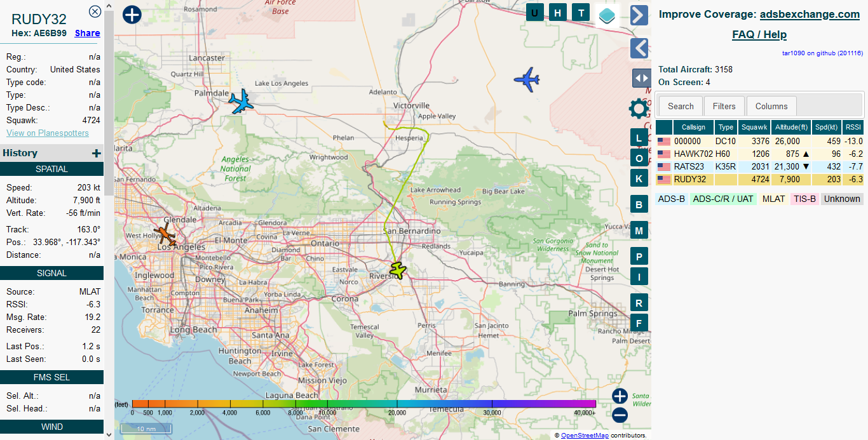Screen dimensions: 868x440
Task: Sort table by Callsign column
Action: pos(693,127)
